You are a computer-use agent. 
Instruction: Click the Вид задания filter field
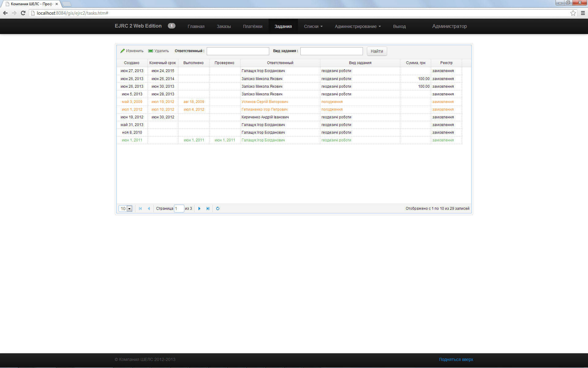tap(331, 51)
